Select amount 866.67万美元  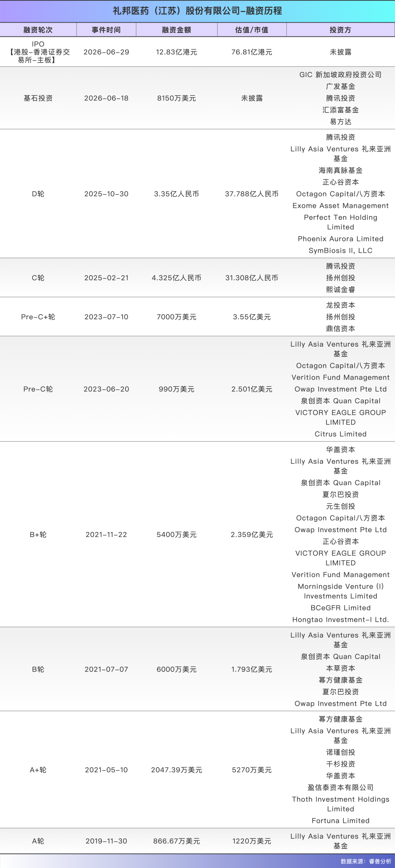(177, 841)
